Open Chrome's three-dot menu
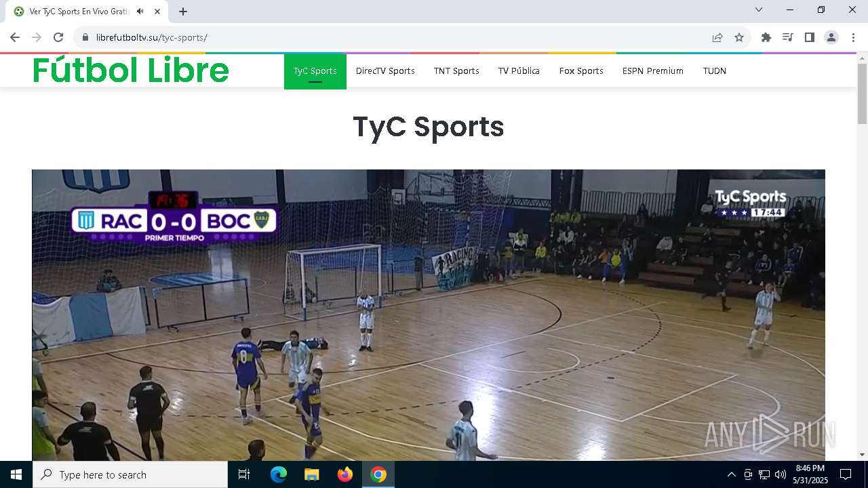The height and width of the screenshot is (488, 868). pos(853,37)
